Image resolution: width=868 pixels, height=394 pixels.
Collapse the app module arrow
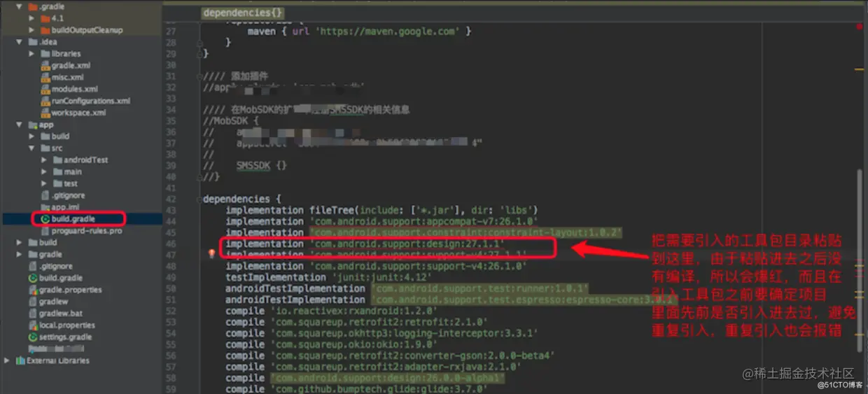(20, 125)
